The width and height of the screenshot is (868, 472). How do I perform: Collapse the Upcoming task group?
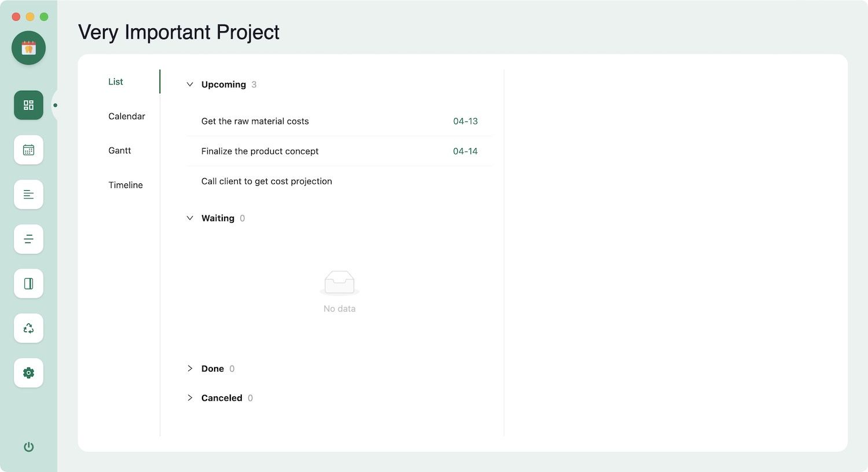tap(190, 84)
